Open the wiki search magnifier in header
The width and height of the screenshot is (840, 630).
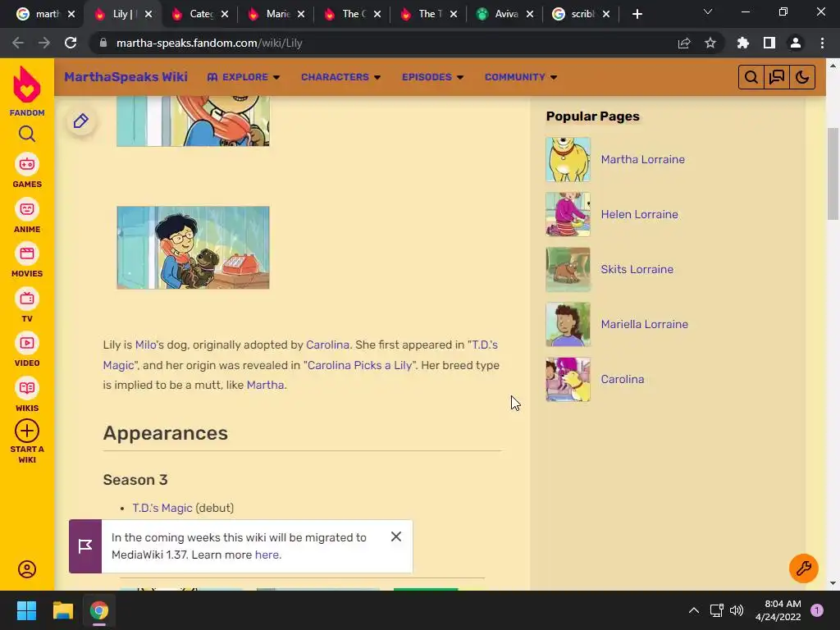(751, 77)
